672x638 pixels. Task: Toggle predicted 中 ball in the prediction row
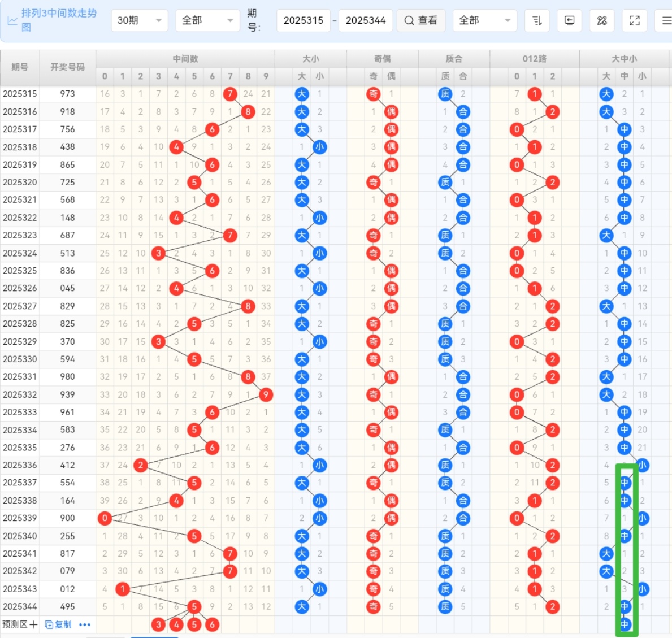625,624
